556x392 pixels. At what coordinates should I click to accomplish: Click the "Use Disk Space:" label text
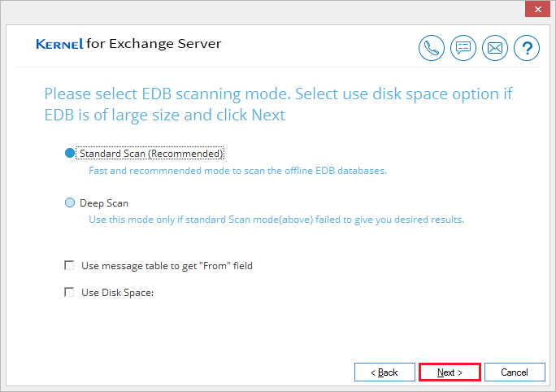coord(117,293)
